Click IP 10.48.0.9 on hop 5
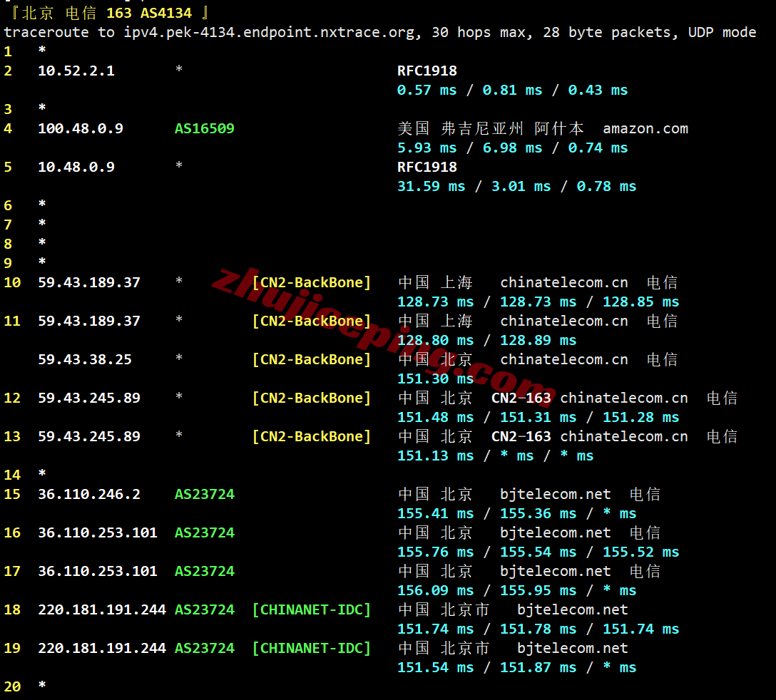 [x=76, y=168]
